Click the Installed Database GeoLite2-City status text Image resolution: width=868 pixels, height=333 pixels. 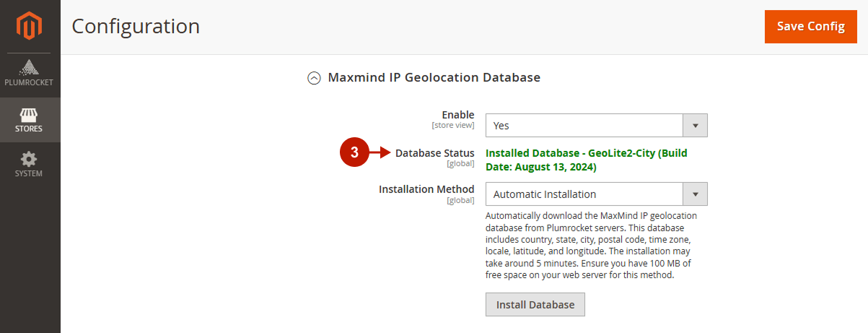pyautogui.click(x=586, y=160)
